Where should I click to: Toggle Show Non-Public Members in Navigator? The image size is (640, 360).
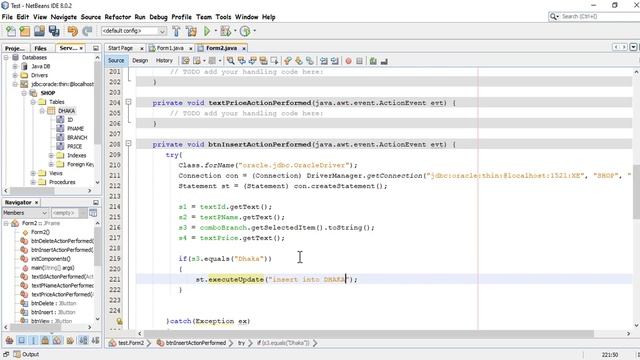(x=45, y=340)
